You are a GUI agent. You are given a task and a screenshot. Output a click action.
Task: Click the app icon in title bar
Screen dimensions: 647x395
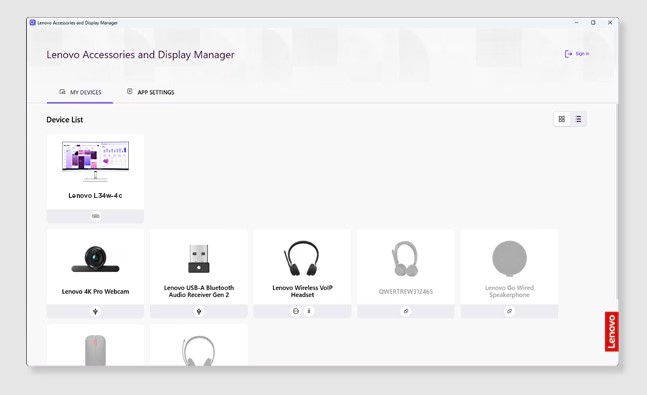[33, 23]
